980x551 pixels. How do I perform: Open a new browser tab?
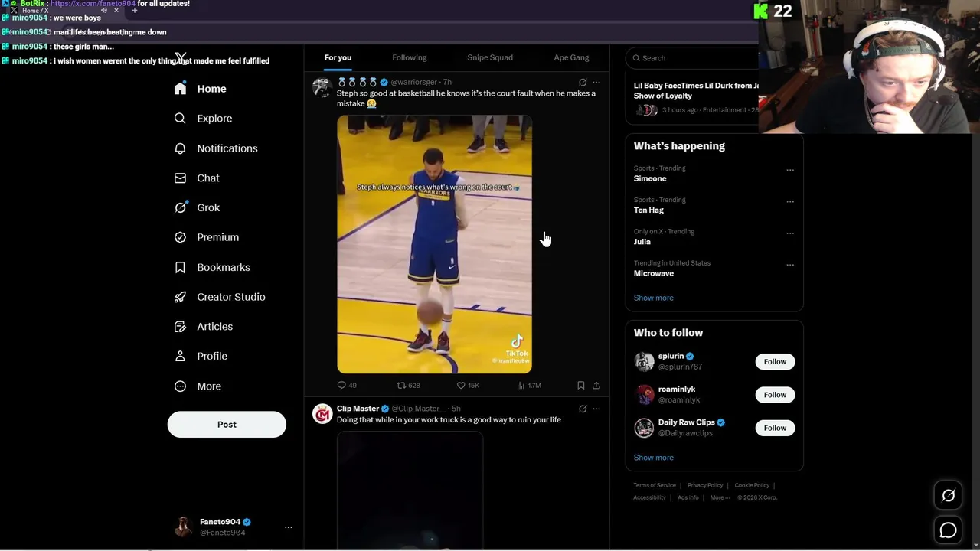pos(135,11)
